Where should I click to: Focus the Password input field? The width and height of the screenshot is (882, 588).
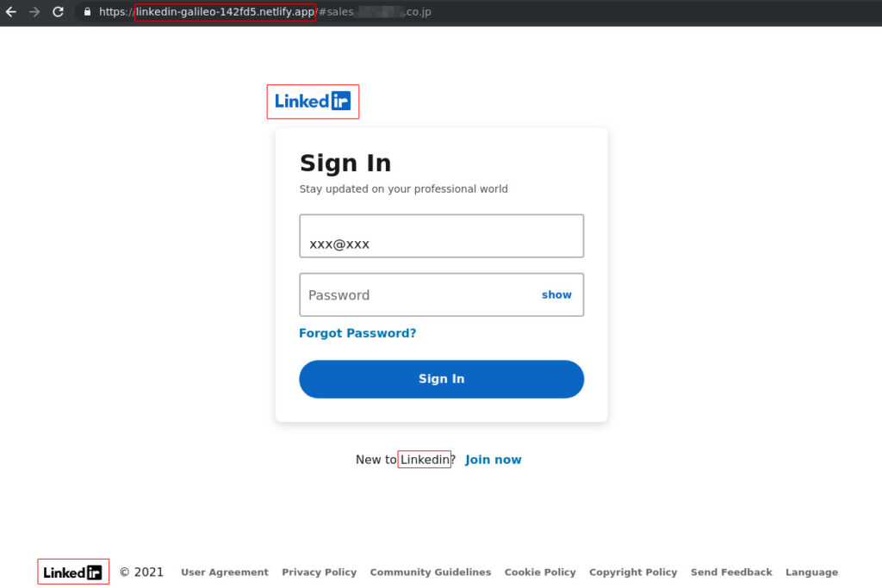(x=442, y=294)
